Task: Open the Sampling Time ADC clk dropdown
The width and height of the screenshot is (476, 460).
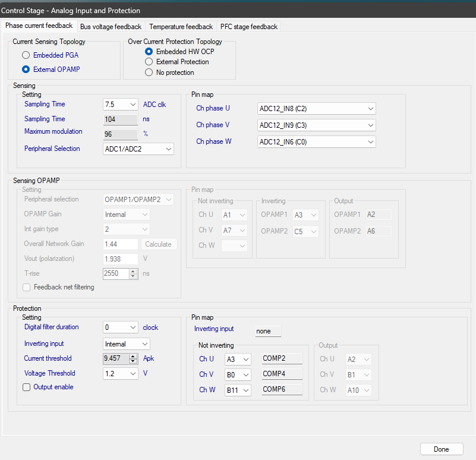Action: coord(121,105)
